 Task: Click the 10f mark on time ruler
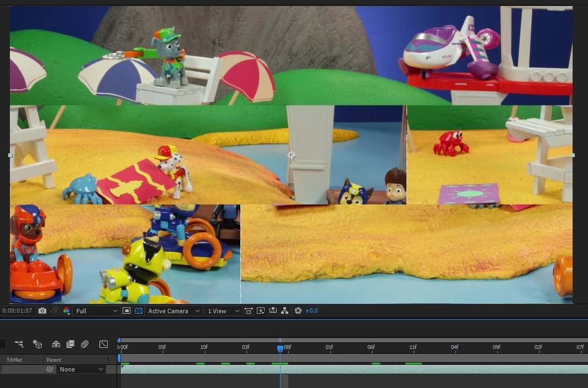(204, 347)
